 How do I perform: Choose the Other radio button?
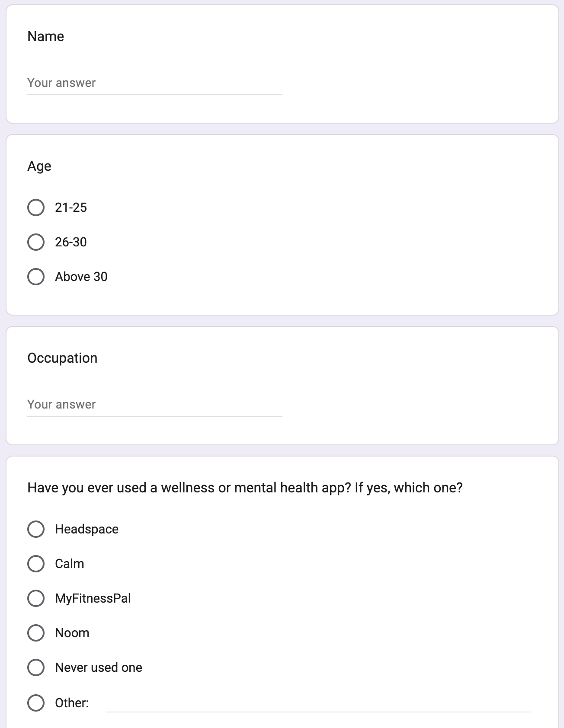click(36, 703)
